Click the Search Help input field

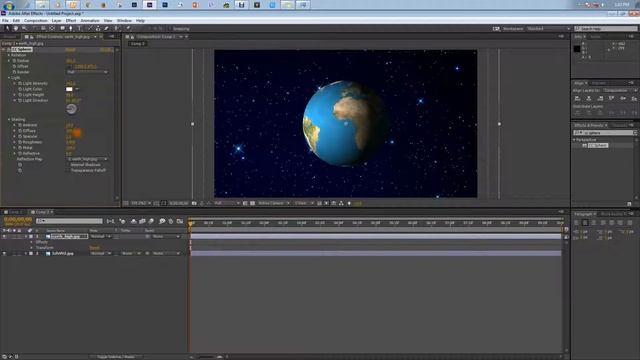(x=606, y=29)
